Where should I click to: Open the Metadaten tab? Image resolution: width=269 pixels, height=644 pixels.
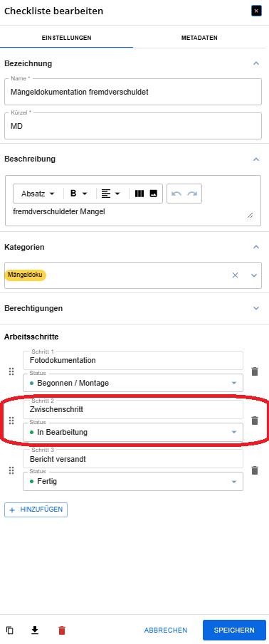[199, 38]
